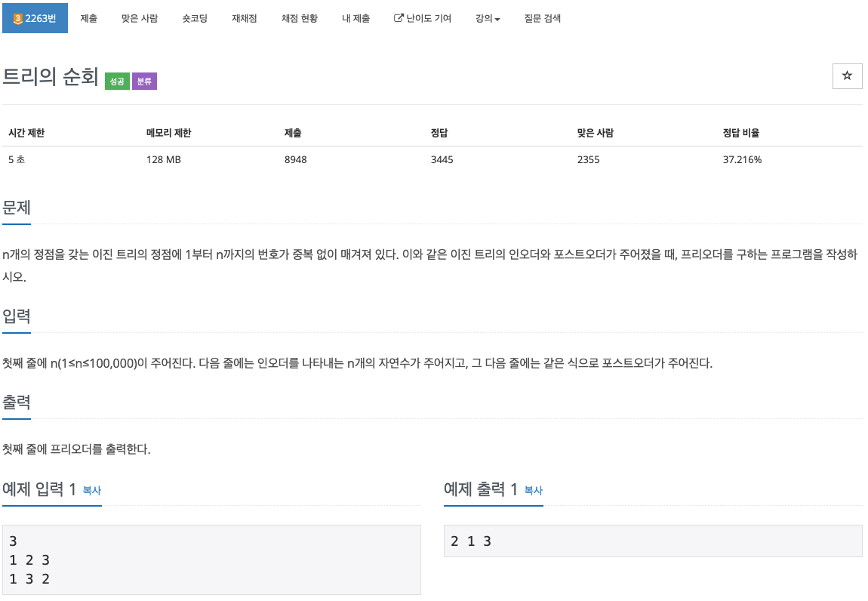
Task: Click the 128 MB memory limit value
Action: (x=164, y=159)
